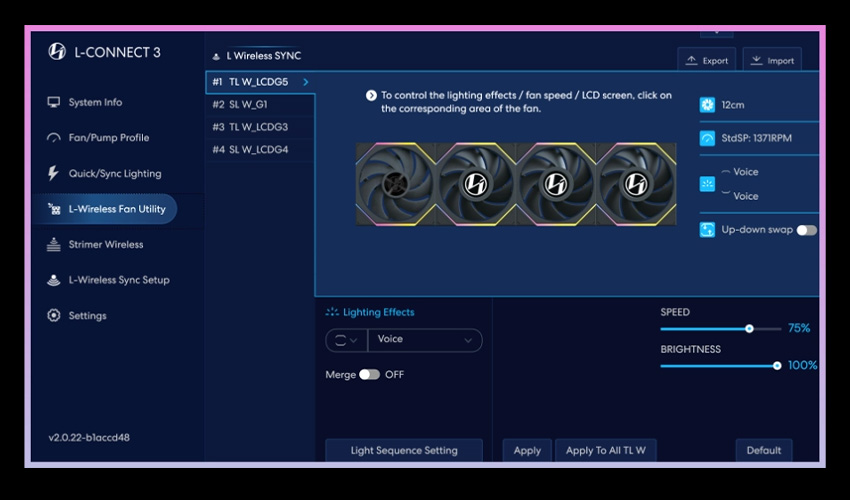Open the Voice effect dropdown
Image resolution: width=850 pixels, height=500 pixels.
click(424, 341)
